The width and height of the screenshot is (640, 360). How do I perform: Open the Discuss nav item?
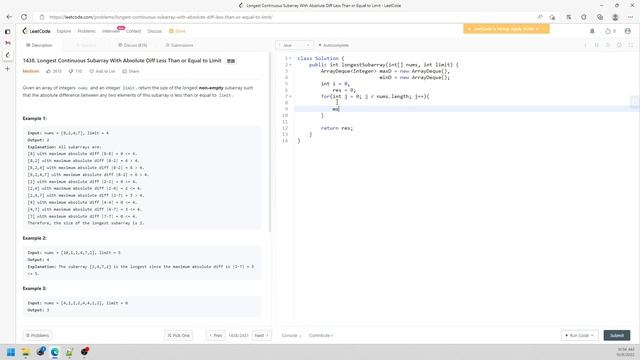click(155, 31)
